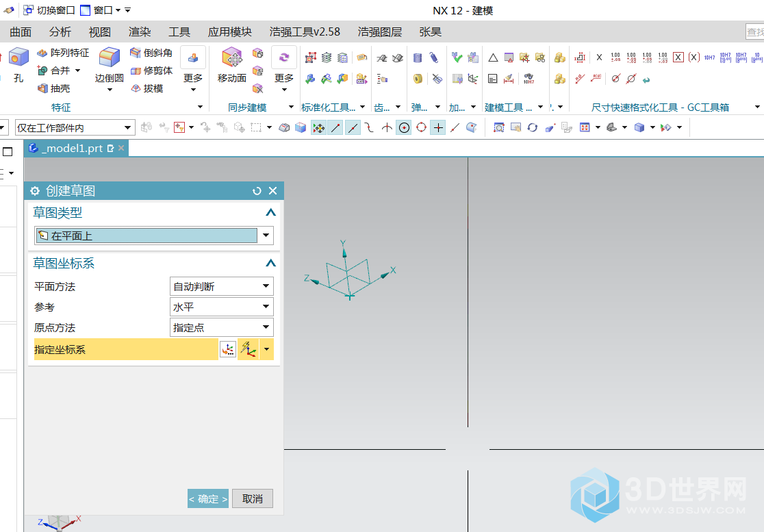Toggle the control point snap option
764x532 pixels.
pos(370,127)
